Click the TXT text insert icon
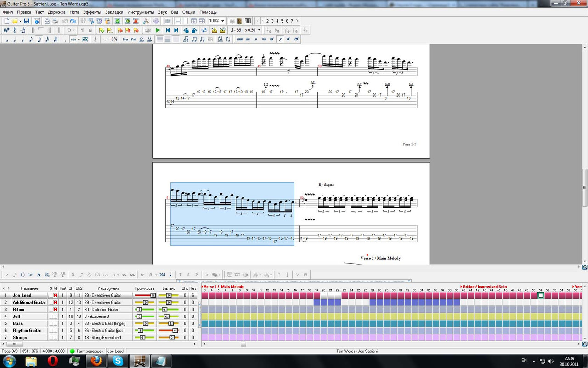 tap(237, 275)
